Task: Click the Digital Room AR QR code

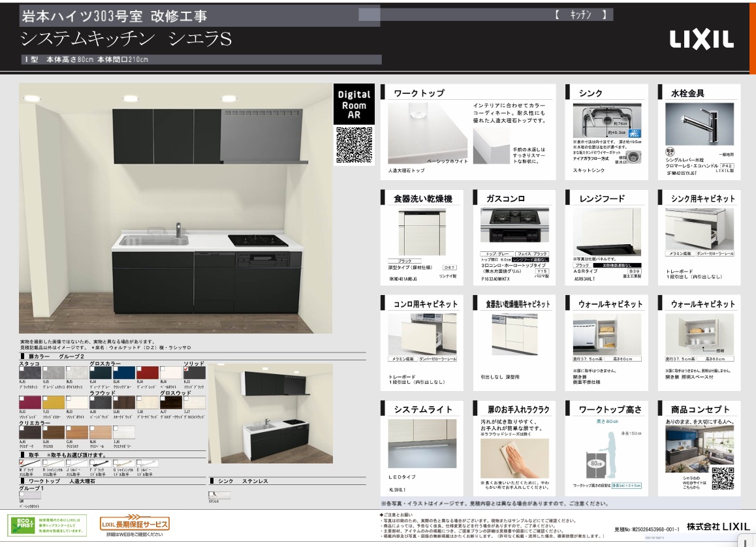Action: 353,144
